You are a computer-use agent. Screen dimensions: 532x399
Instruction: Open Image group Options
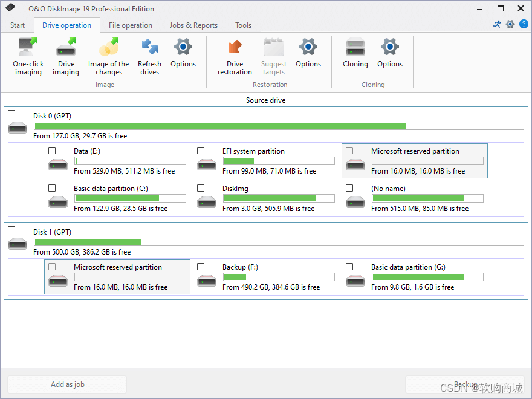coord(183,53)
